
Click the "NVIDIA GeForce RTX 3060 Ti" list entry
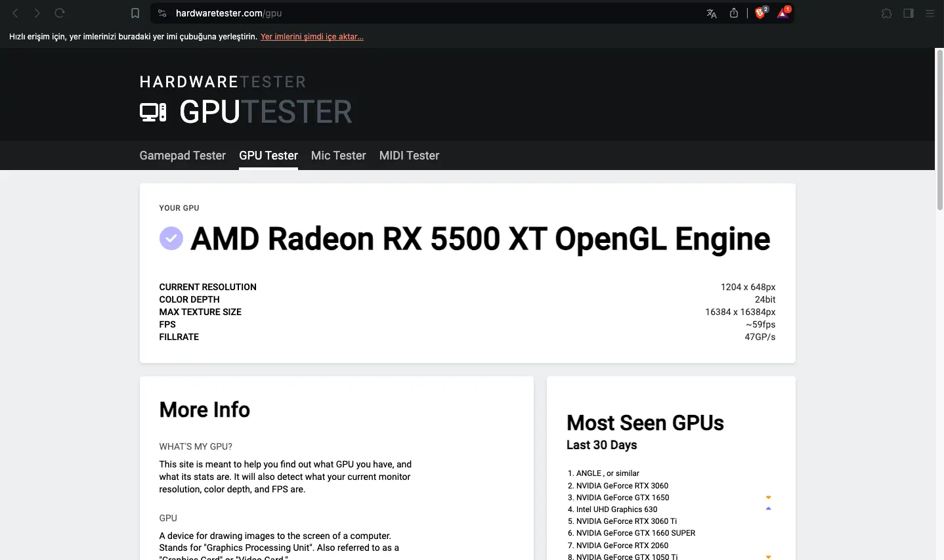tap(626, 521)
